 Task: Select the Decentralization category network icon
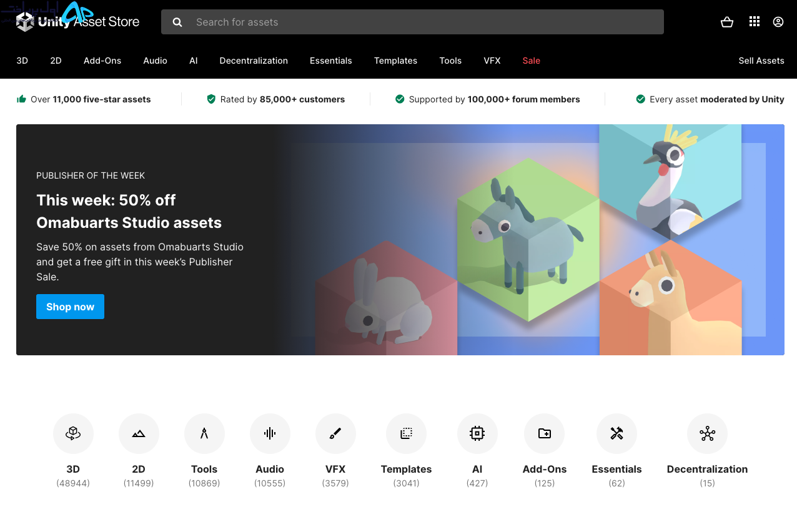pyautogui.click(x=707, y=433)
